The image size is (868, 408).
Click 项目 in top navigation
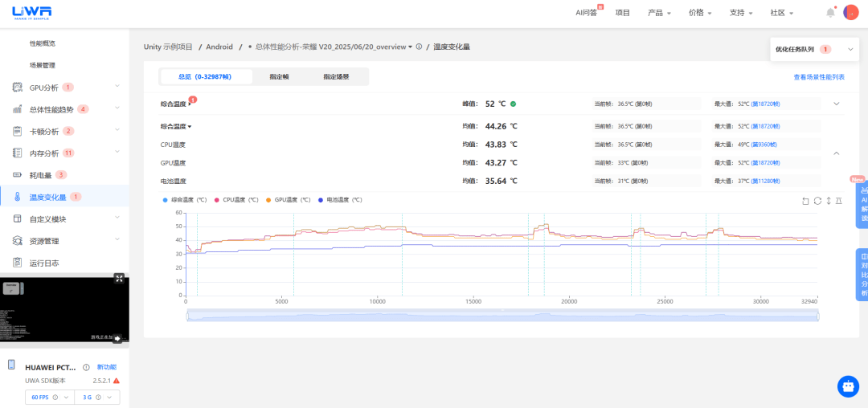click(623, 13)
